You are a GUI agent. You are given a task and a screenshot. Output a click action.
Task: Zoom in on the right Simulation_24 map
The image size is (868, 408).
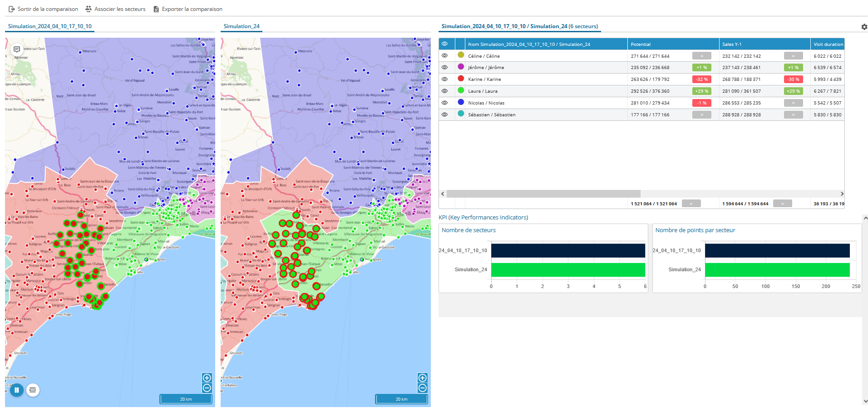point(423,378)
